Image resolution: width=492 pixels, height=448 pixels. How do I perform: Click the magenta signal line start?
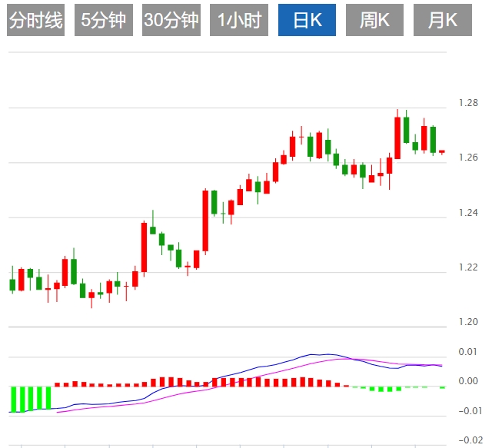tap(58, 412)
